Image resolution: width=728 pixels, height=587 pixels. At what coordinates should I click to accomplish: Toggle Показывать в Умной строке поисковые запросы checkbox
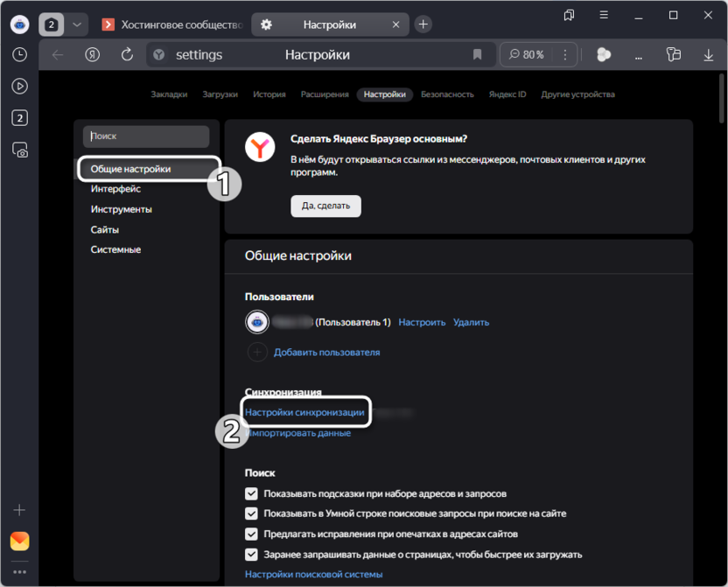coord(251,514)
